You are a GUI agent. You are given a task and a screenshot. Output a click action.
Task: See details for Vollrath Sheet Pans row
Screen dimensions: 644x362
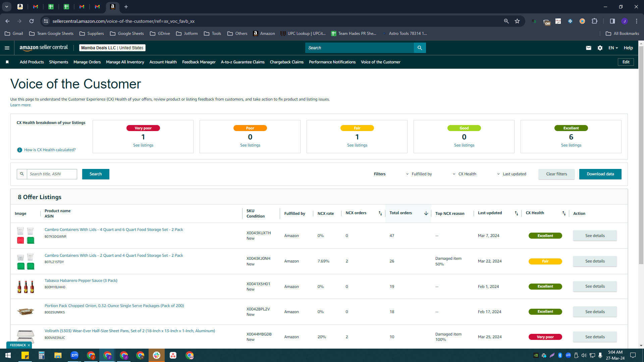(595, 337)
